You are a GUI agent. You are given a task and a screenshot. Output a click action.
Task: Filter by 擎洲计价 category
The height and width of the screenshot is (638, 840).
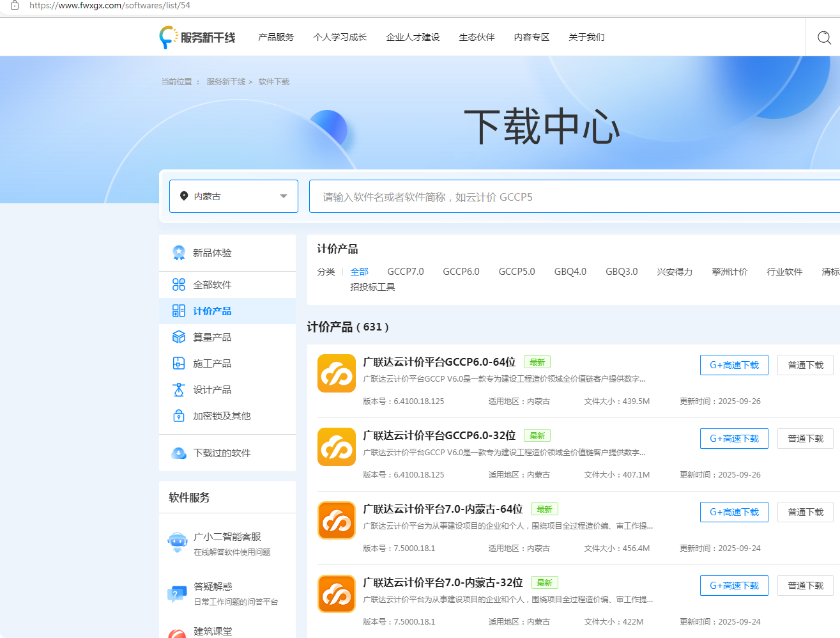729,272
